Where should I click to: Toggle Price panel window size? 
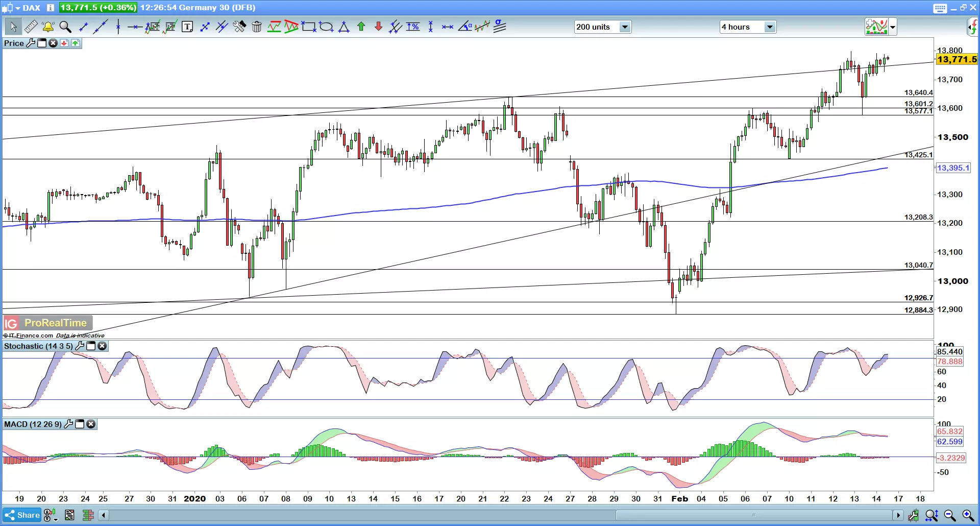[x=42, y=43]
